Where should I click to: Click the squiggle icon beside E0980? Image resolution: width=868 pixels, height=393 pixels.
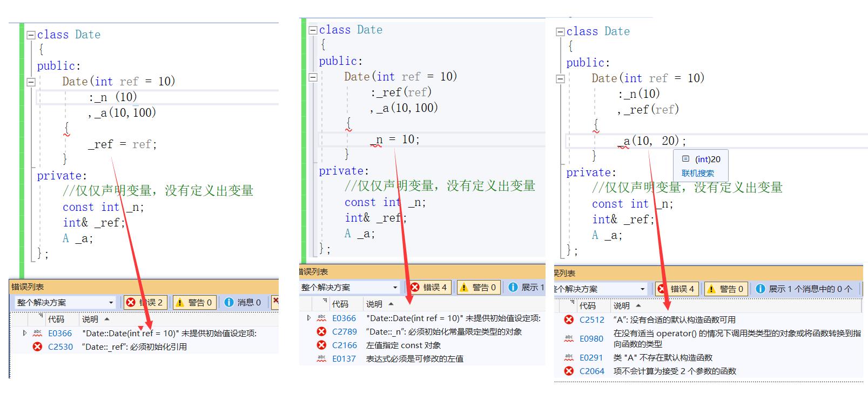(x=569, y=338)
